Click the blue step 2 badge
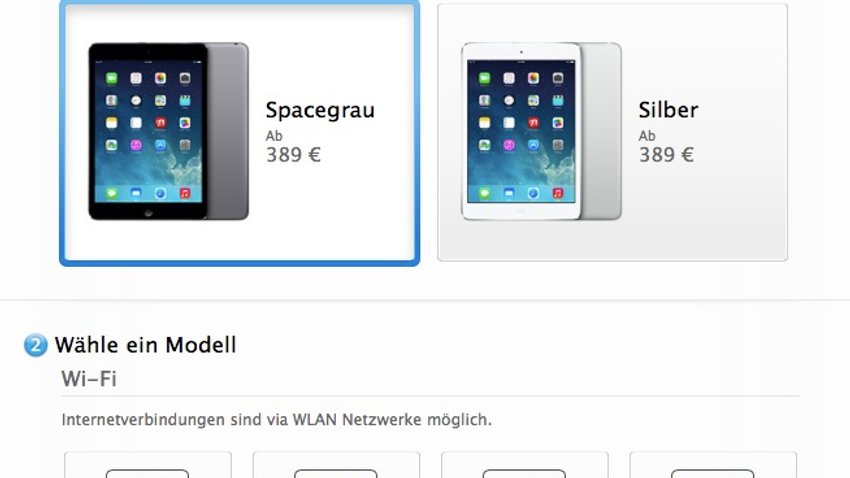Image resolution: width=850 pixels, height=478 pixels. click(x=36, y=345)
